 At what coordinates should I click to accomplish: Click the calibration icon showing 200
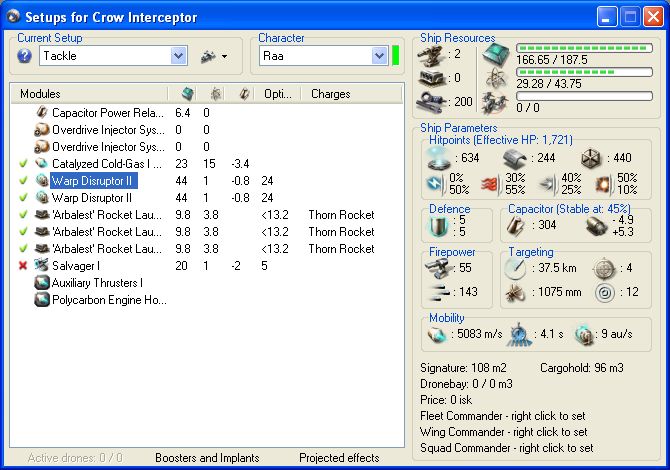(432, 102)
